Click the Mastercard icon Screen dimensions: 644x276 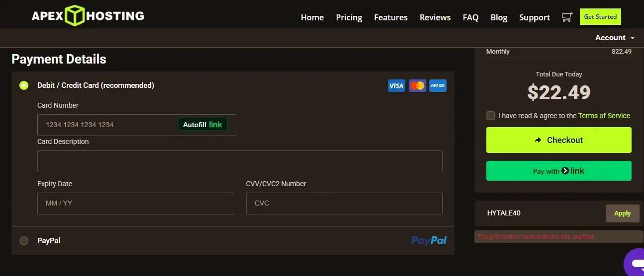417,86
